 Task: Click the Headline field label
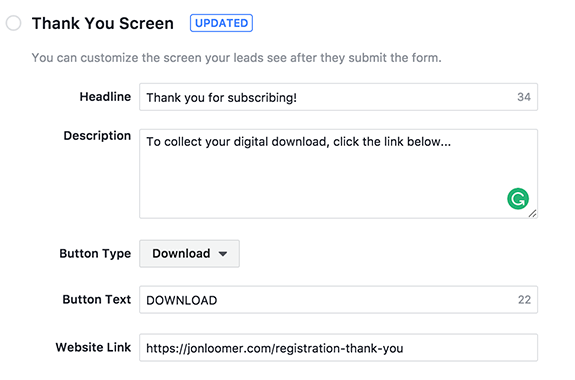point(105,97)
